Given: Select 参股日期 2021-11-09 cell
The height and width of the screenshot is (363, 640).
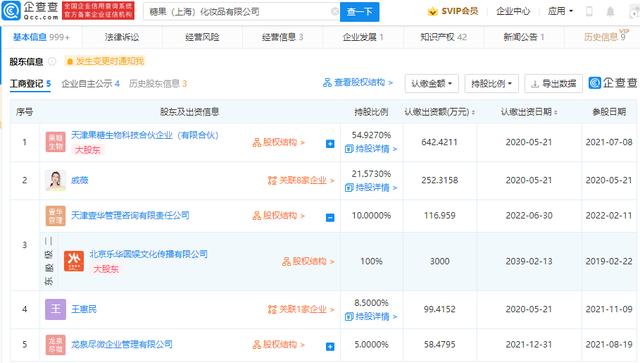Looking at the screenshot, I should 609,309.
